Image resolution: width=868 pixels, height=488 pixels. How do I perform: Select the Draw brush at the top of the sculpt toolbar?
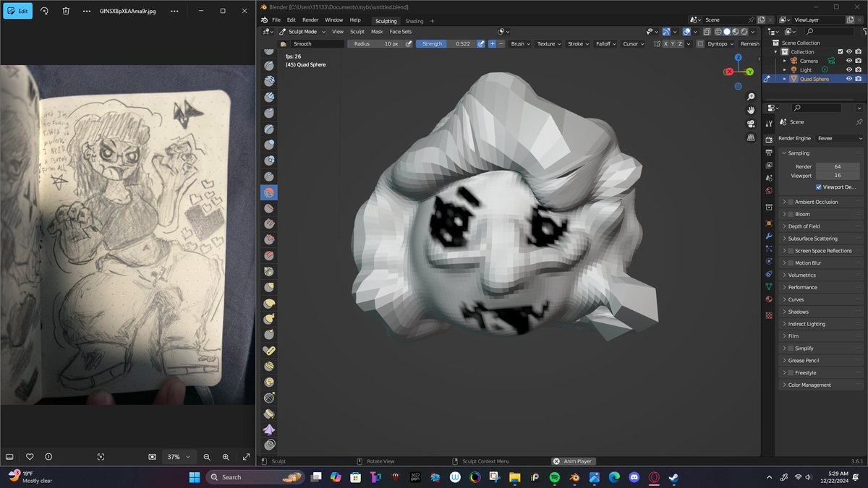click(x=269, y=49)
